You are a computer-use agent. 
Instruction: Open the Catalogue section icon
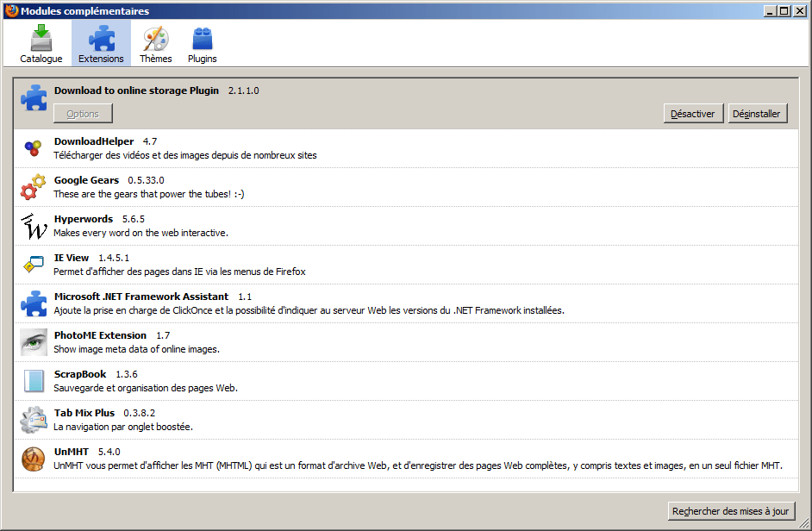coord(41,38)
